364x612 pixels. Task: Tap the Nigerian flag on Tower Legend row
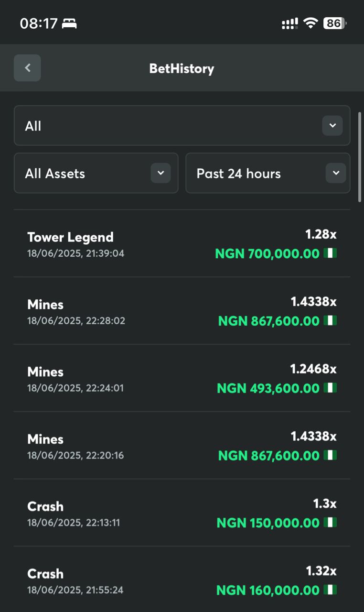click(330, 253)
